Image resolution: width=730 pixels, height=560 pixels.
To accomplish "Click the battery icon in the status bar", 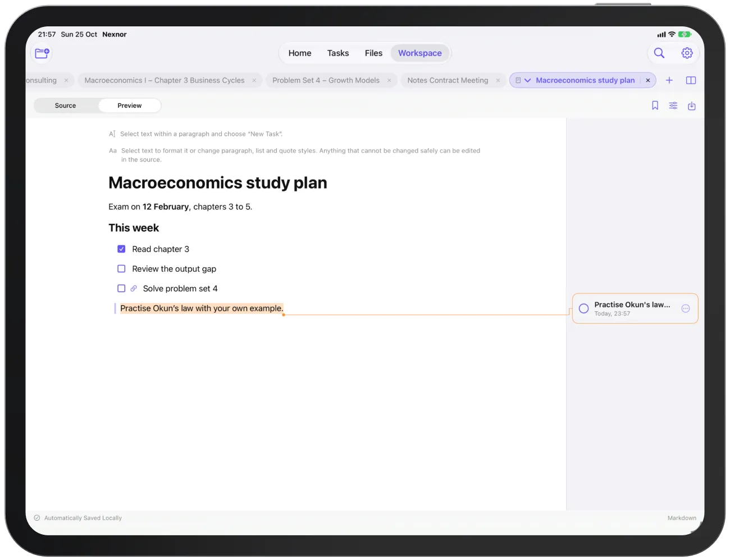I will (685, 34).
